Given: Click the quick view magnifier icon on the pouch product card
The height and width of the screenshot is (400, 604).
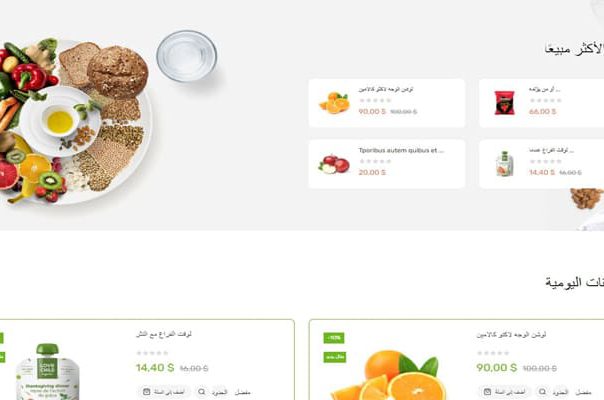Looking at the screenshot, I should [x=201, y=392].
